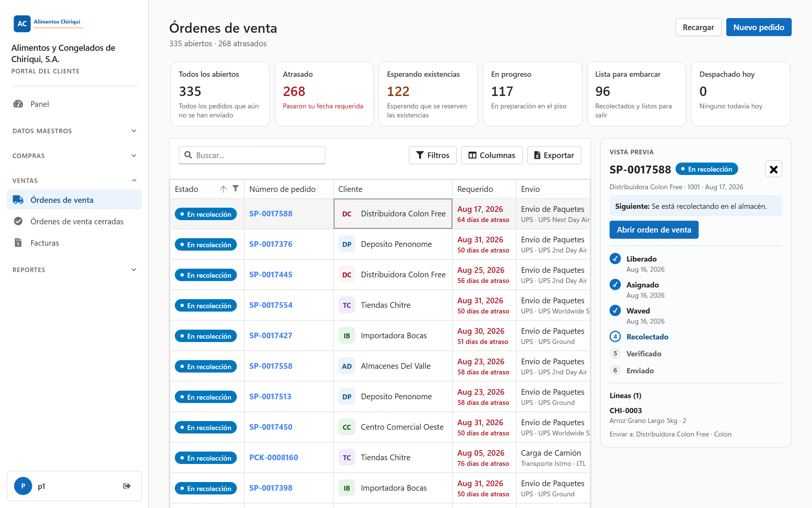Click the Estado column sort arrow
812x508 pixels.
coord(223,189)
